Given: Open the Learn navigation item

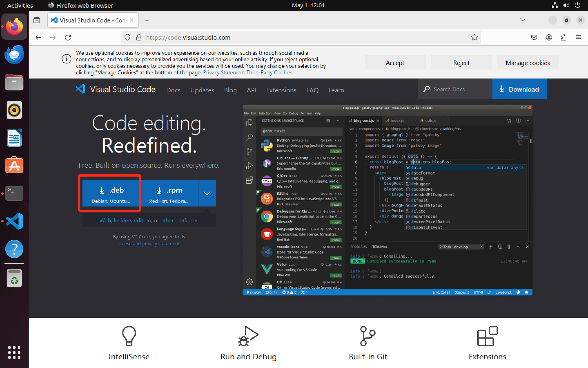Looking at the screenshot, I should 336,90.
